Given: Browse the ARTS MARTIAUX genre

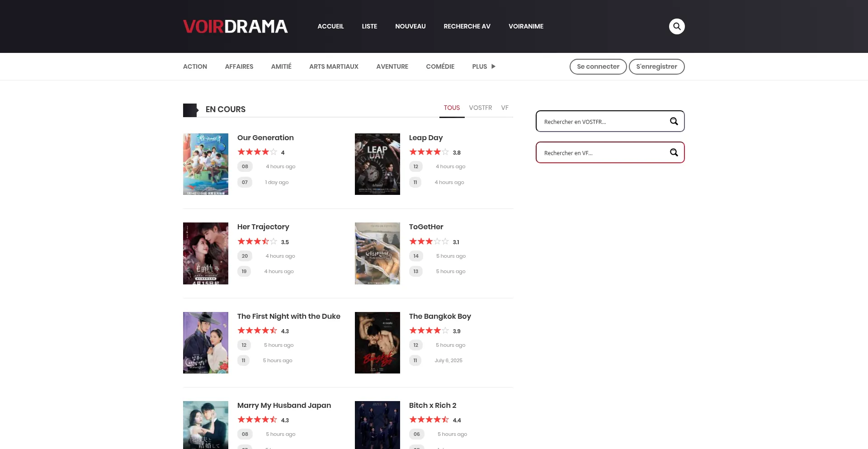Looking at the screenshot, I should [334, 66].
